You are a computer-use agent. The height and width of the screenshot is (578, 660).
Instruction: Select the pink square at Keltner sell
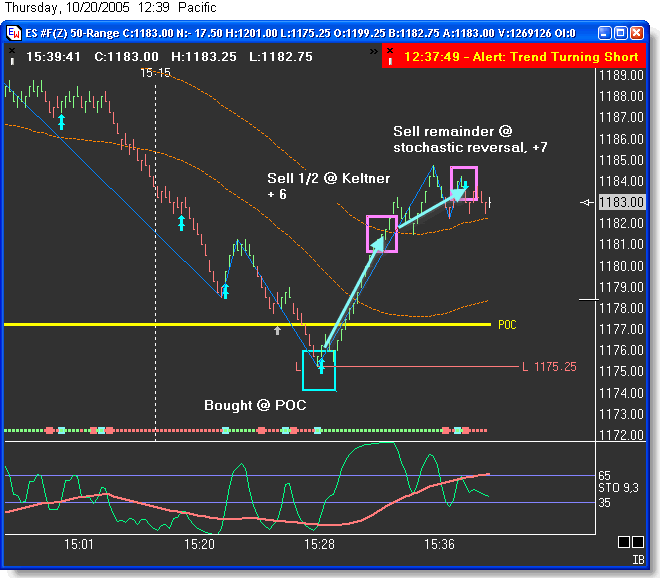382,232
